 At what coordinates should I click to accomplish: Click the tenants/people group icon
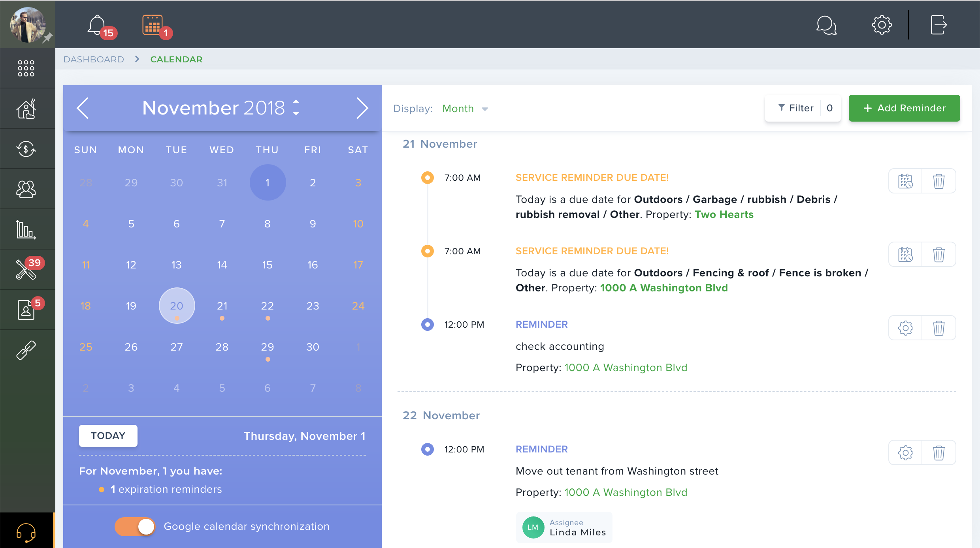26,189
